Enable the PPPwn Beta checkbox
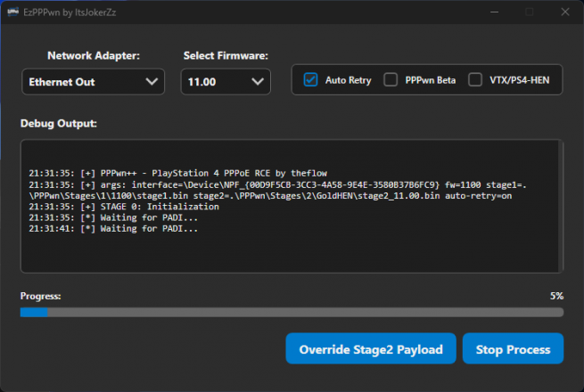This screenshot has height=392, width=584. [391, 79]
